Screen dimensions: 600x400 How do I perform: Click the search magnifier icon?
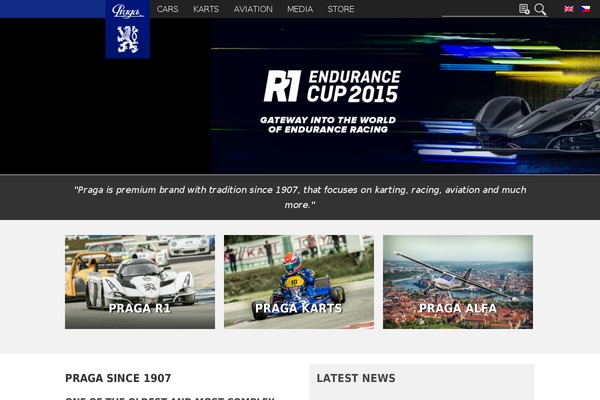(x=540, y=9)
